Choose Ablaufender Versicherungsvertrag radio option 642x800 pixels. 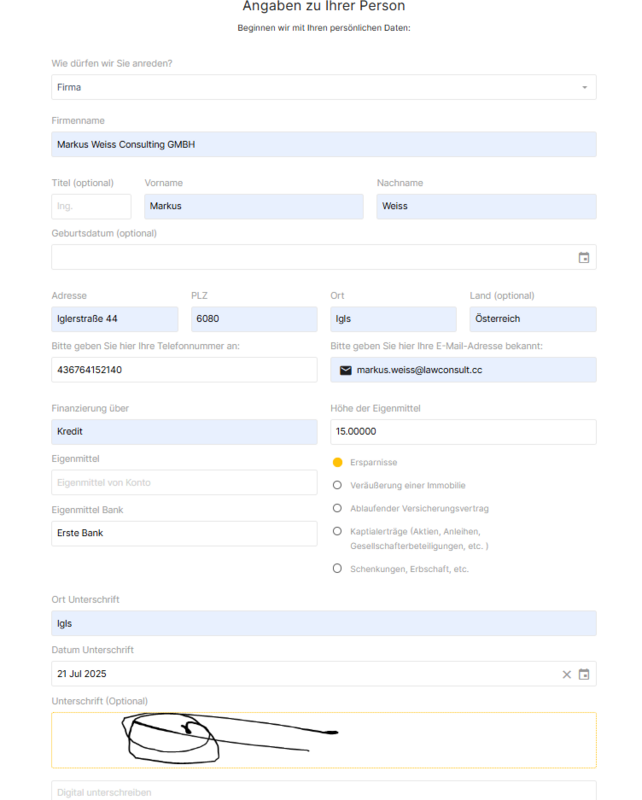338,508
